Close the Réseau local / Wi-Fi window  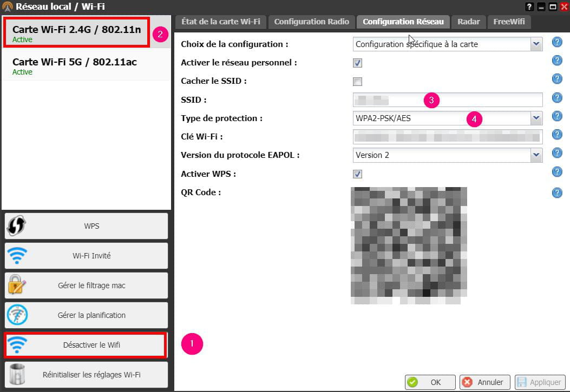coord(565,6)
